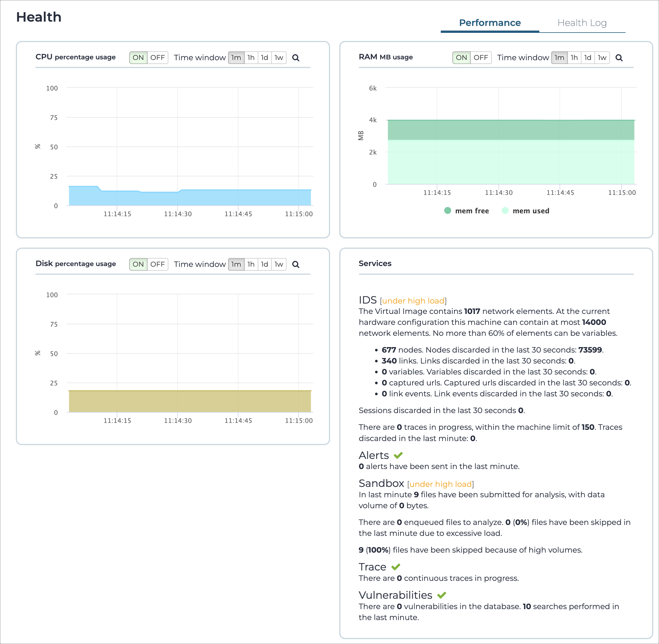659x644 pixels.
Task: Click the 340 links line
Action: tap(478, 361)
